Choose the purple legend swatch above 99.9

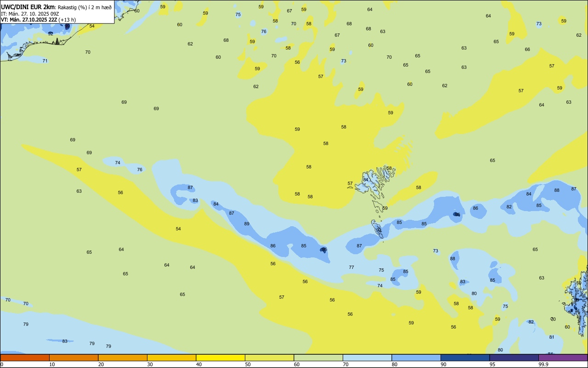(x=563, y=357)
